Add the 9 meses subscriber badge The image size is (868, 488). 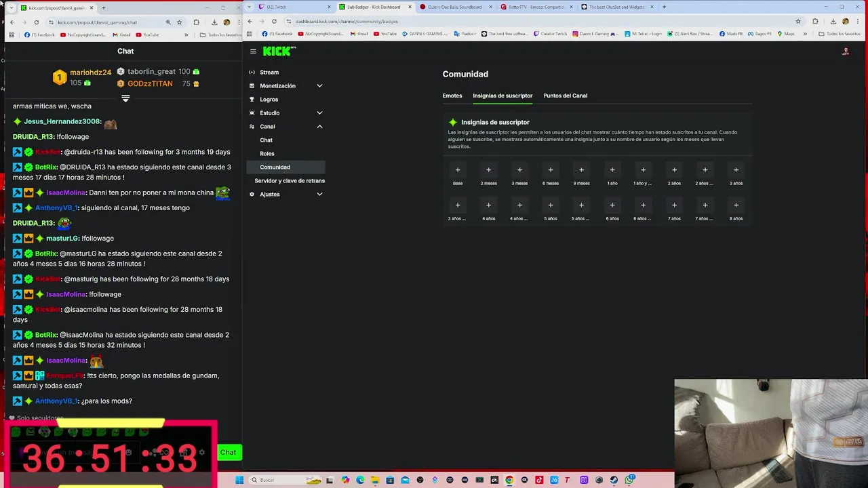[581, 170]
